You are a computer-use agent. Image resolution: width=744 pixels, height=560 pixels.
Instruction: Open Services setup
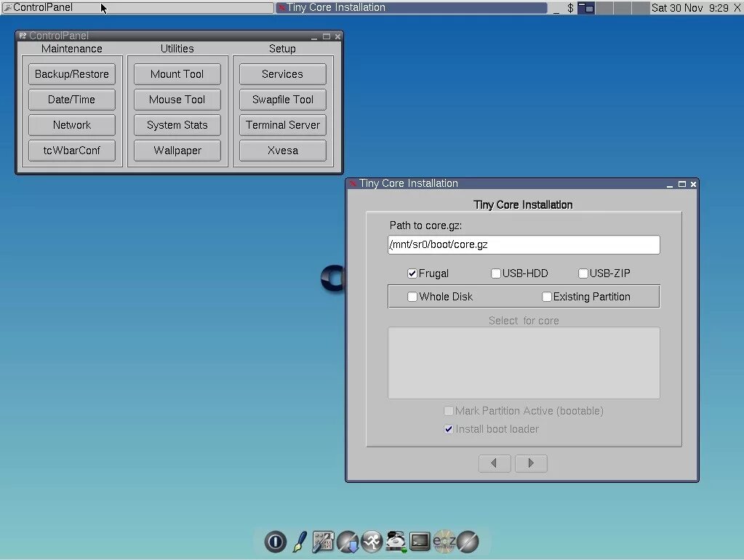click(282, 74)
